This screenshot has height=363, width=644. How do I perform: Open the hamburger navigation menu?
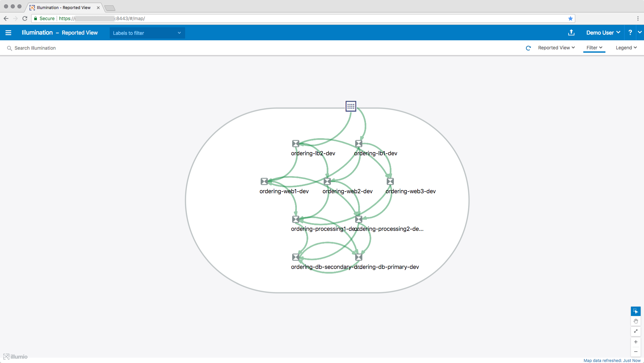8,33
